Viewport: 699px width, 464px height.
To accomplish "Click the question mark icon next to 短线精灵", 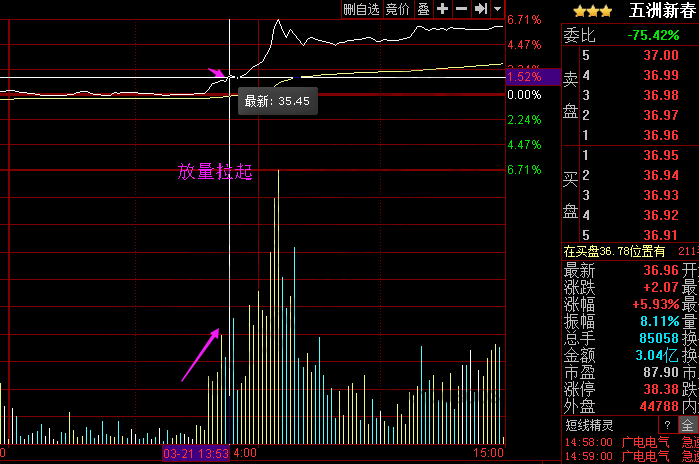I will tap(665, 425).
